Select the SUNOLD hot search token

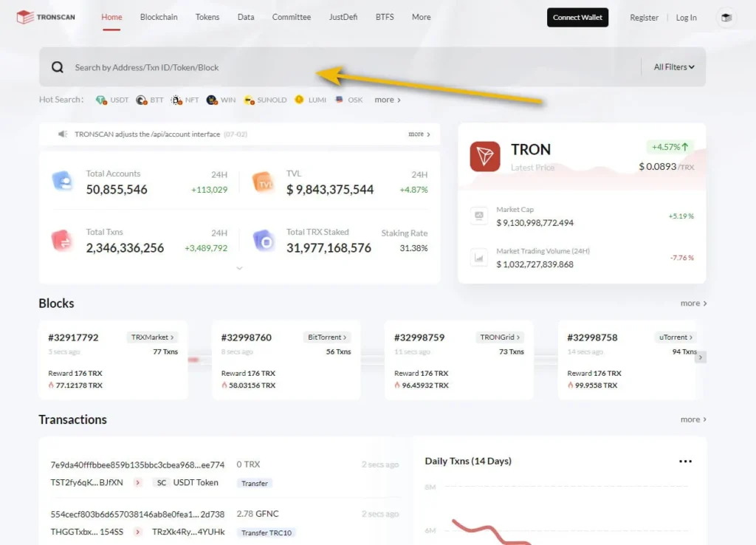point(265,100)
